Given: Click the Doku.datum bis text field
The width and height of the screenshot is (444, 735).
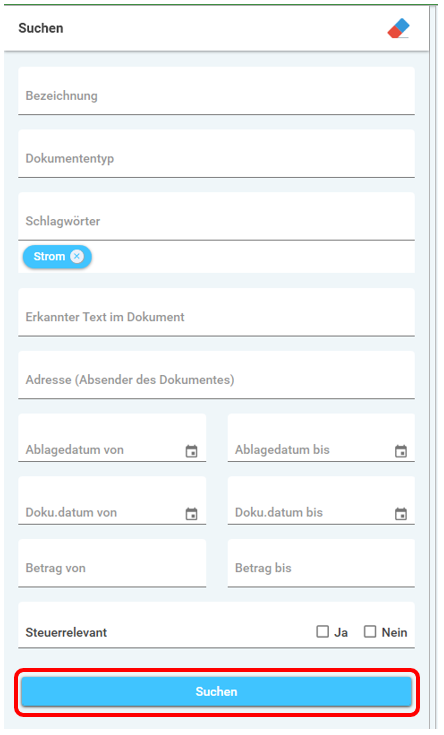Looking at the screenshot, I should [x=321, y=501].
